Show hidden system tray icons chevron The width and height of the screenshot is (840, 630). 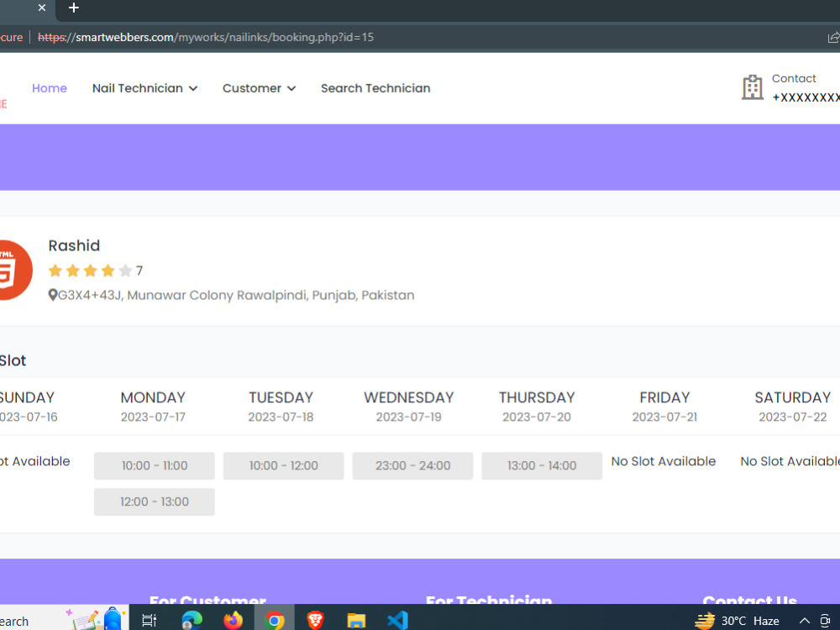[804, 621]
